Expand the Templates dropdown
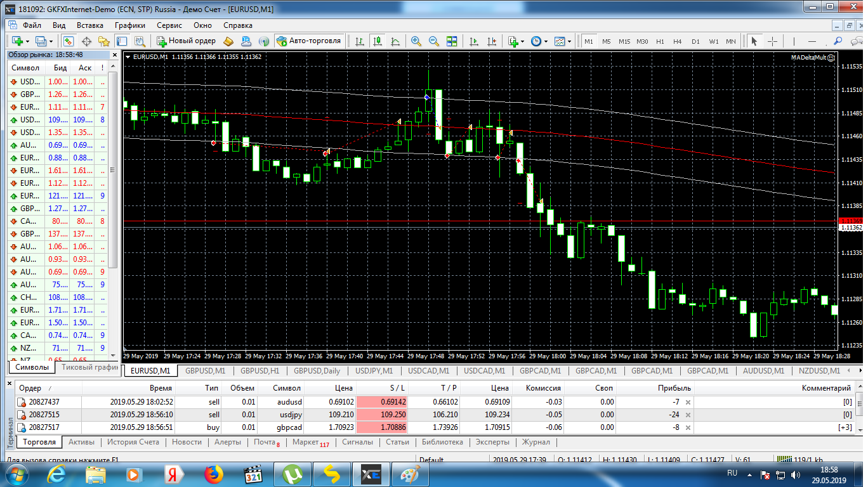This screenshot has width=868, height=487. pos(569,41)
